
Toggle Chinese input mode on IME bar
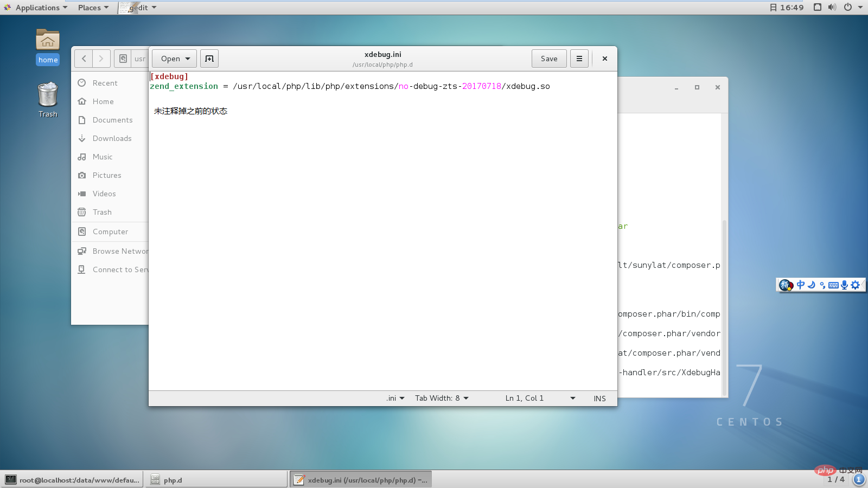point(801,285)
